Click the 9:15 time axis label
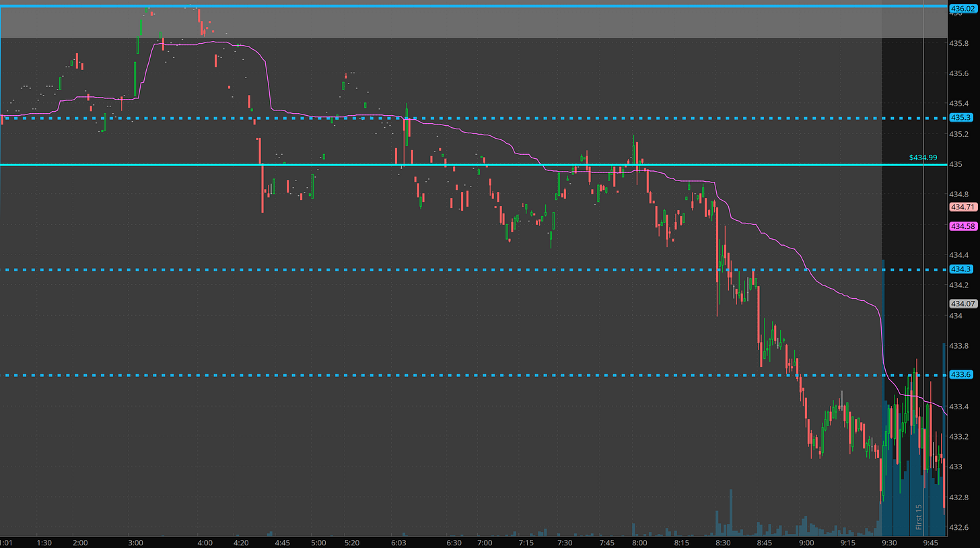980x548 pixels. point(847,542)
